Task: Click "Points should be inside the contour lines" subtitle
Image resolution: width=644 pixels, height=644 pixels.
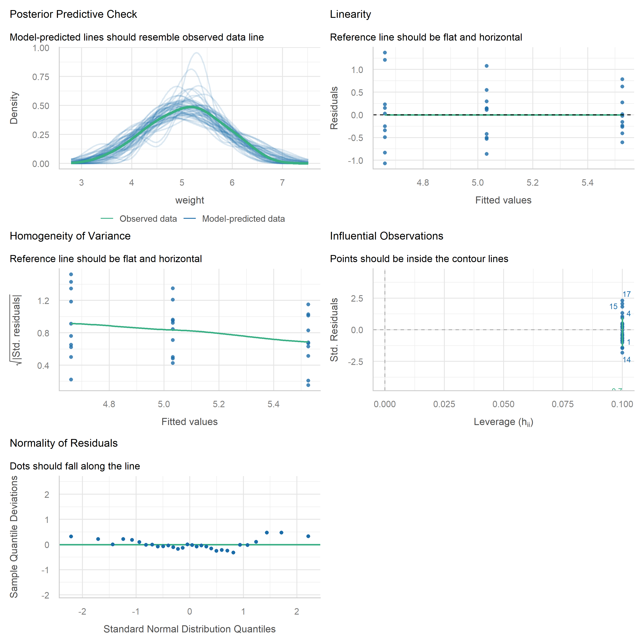Action: (419, 259)
